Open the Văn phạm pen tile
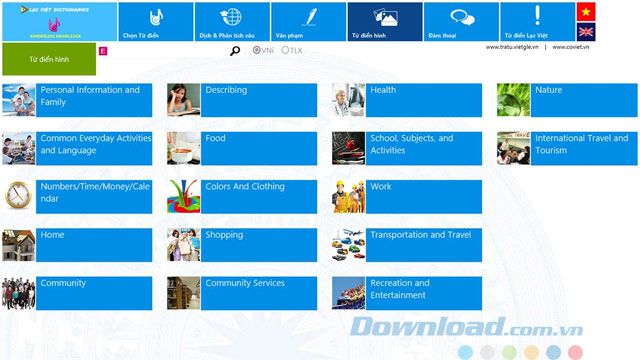This screenshot has height=360, width=640. click(309, 22)
